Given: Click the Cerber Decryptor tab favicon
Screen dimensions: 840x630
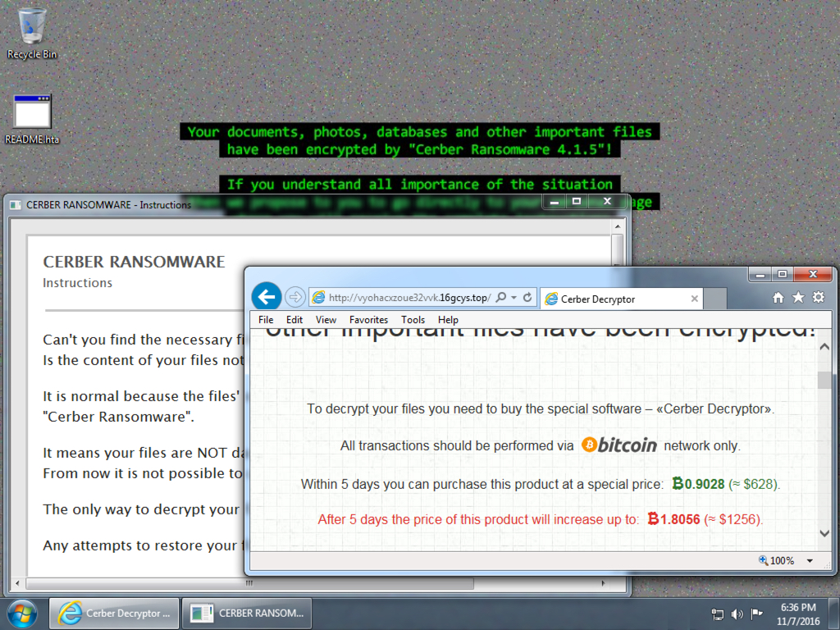Looking at the screenshot, I should pos(551,299).
